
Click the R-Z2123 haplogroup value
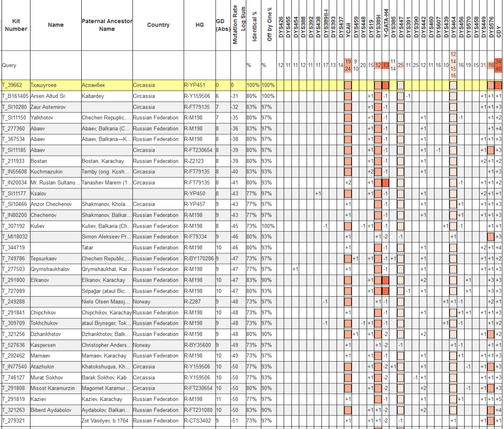(195, 161)
